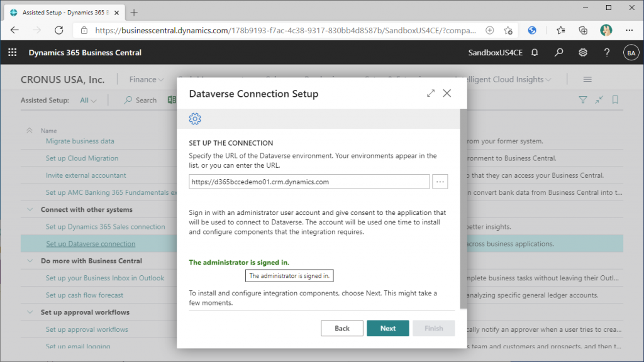The width and height of the screenshot is (644, 362).
Task: Open the app launcher waffle icon
Action: (13, 53)
